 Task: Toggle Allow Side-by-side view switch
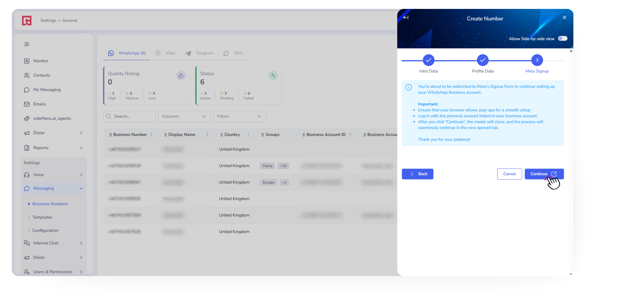[x=563, y=39]
